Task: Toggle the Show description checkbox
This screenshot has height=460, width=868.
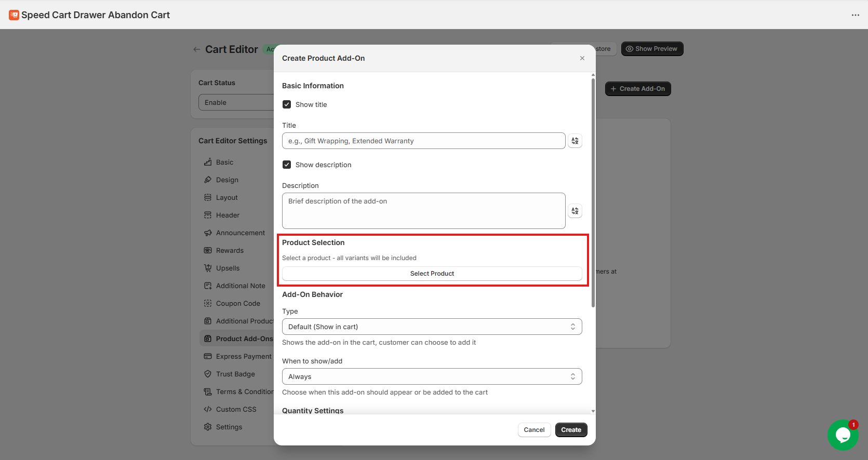Action: pyautogui.click(x=287, y=165)
